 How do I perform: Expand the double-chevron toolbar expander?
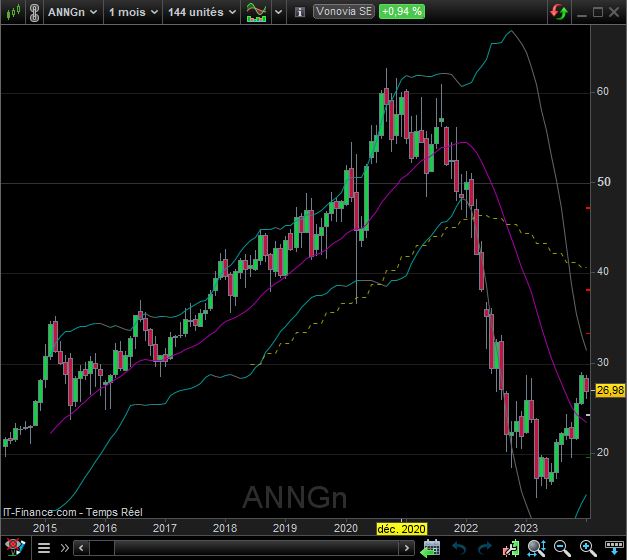point(65,548)
